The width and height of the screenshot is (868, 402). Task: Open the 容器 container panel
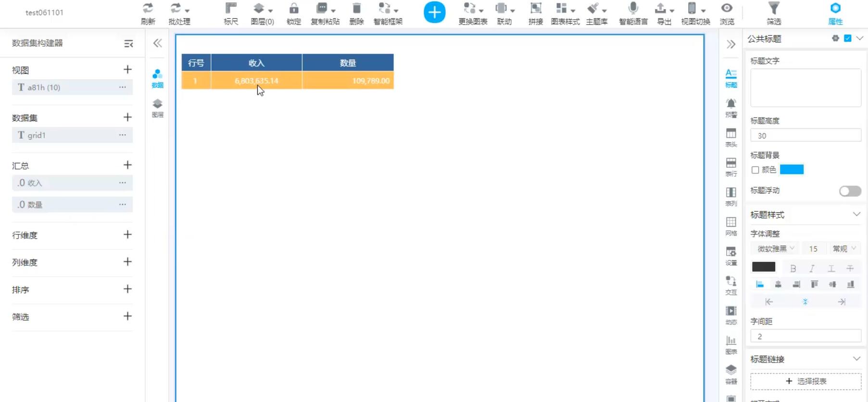731,375
